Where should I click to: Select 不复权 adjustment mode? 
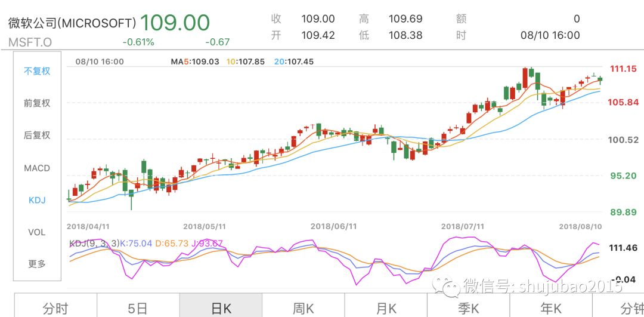37,70
